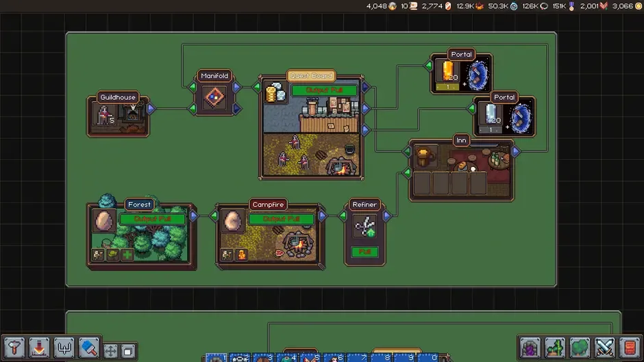
Task: Click the egg icon in Campfire node
Action: point(232,221)
